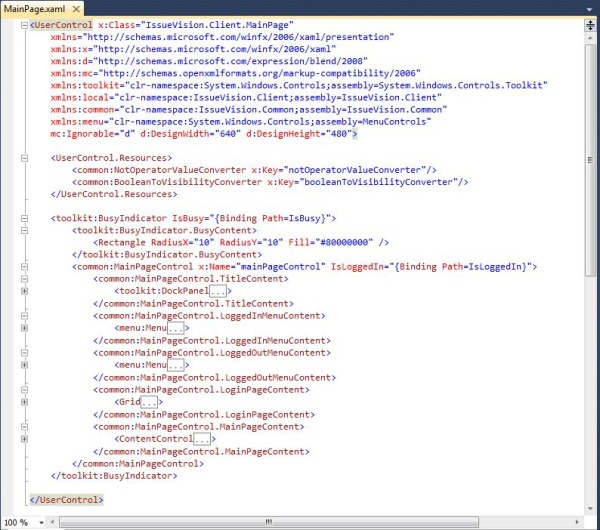This screenshot has height=530, width=600.
Task: Expand the menu:Menu under LoggedOutMenuContent
Action: (x=24, y=365)
